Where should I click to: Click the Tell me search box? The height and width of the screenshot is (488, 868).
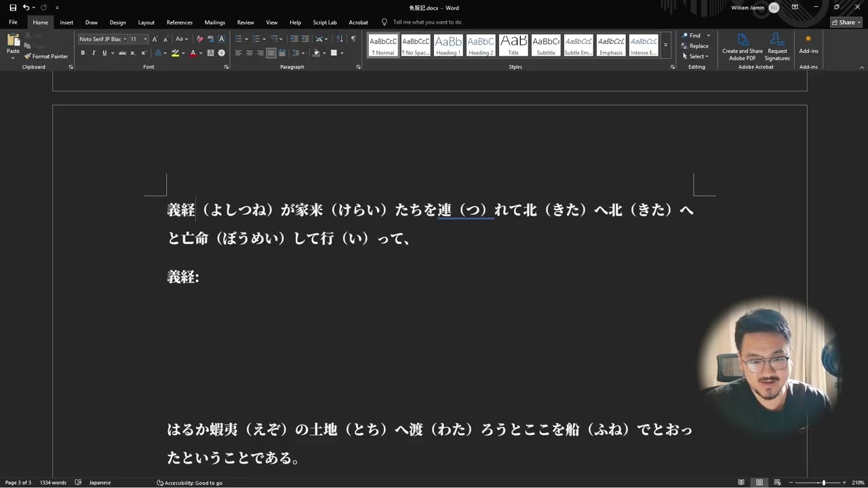click(x=427, y=22)
